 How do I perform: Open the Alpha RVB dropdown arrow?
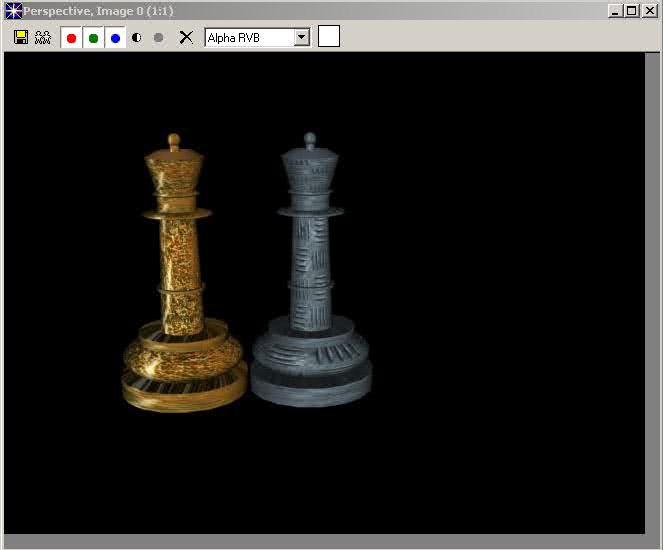tap(302, 37)
